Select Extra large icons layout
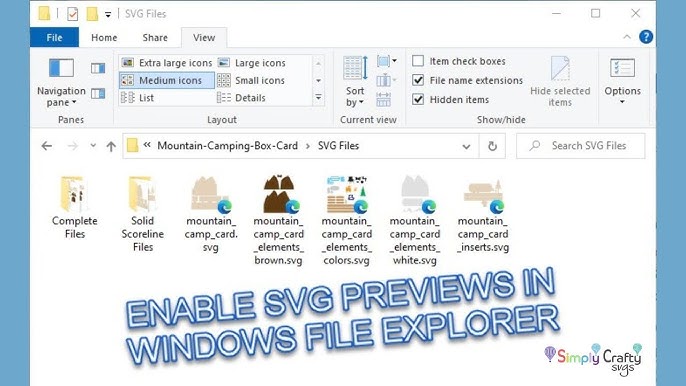Screen dimensions: 686x386 (x=167, y=63)
